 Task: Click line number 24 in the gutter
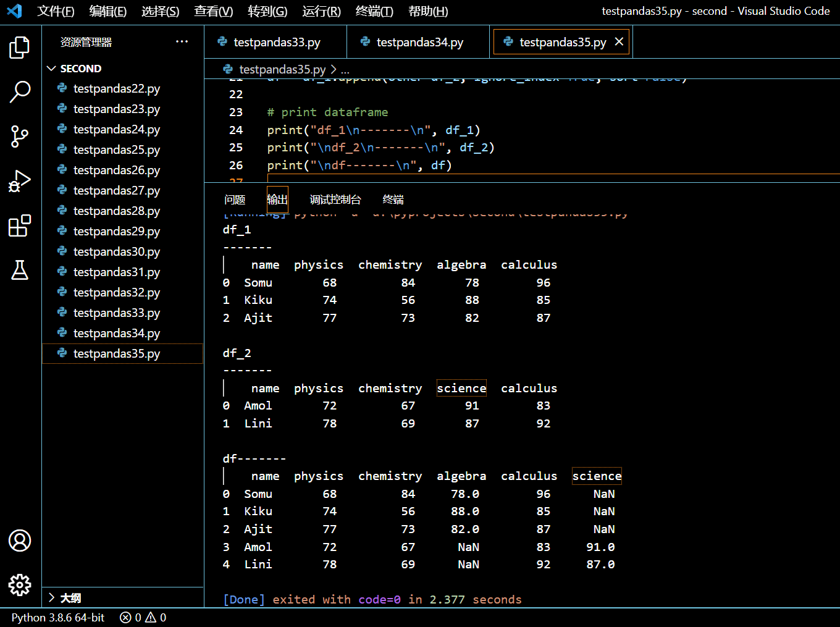[236, 130]
